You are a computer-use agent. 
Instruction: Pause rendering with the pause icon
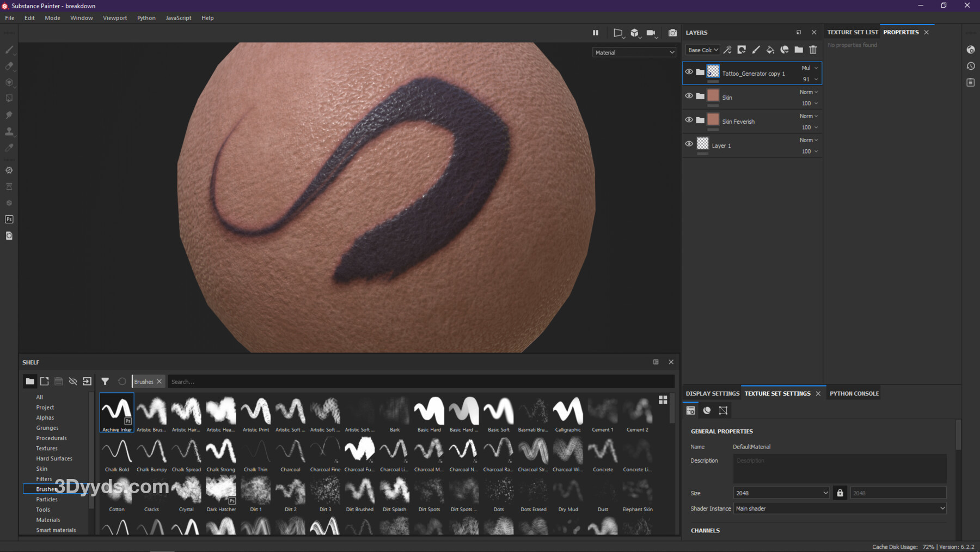pyautogui.click(x=596, y=33)
